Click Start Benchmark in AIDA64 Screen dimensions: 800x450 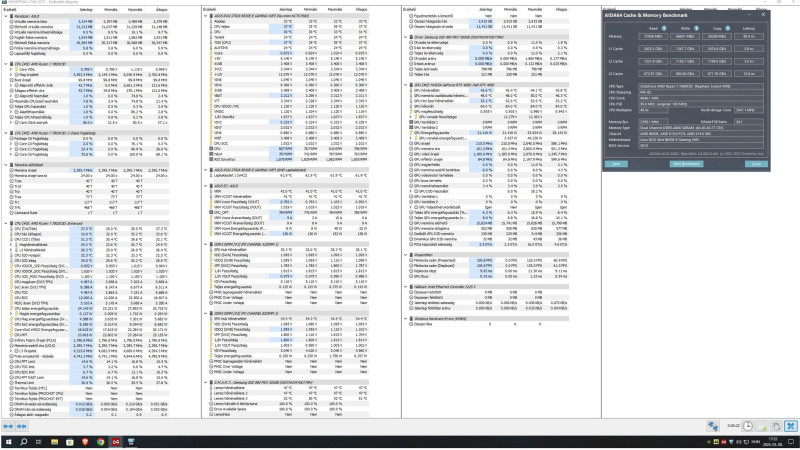[x=686, y=164]
